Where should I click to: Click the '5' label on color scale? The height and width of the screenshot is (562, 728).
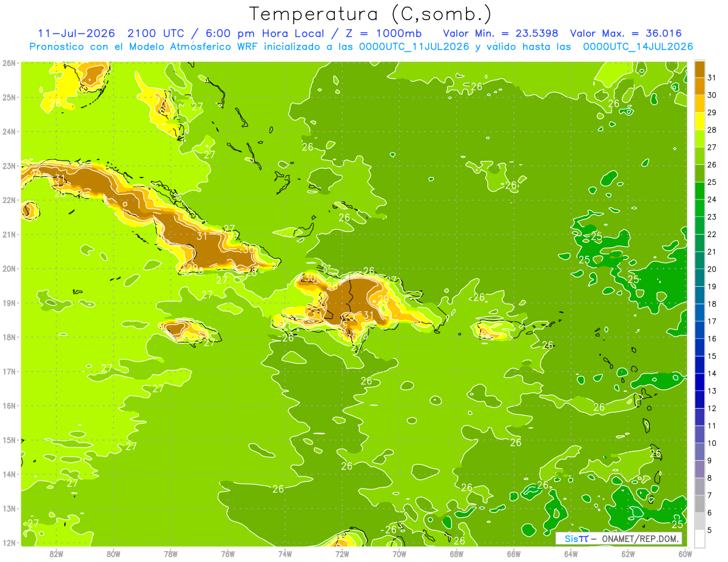click(710, 530)
